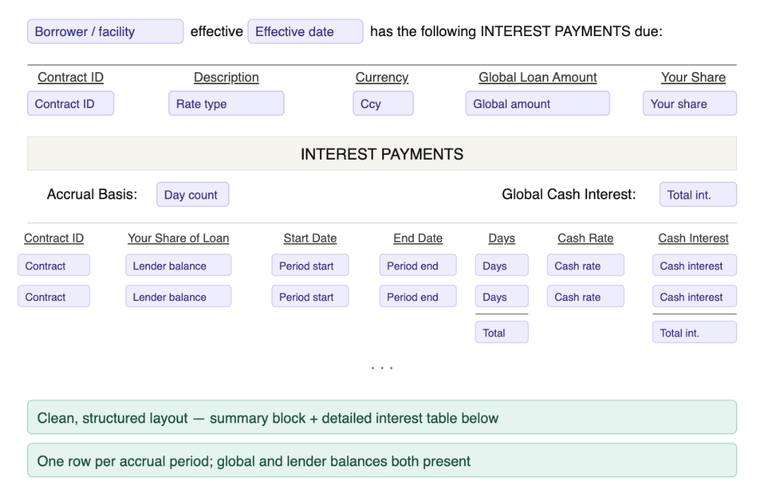Select the Effective date field

[x=305, y=32]
